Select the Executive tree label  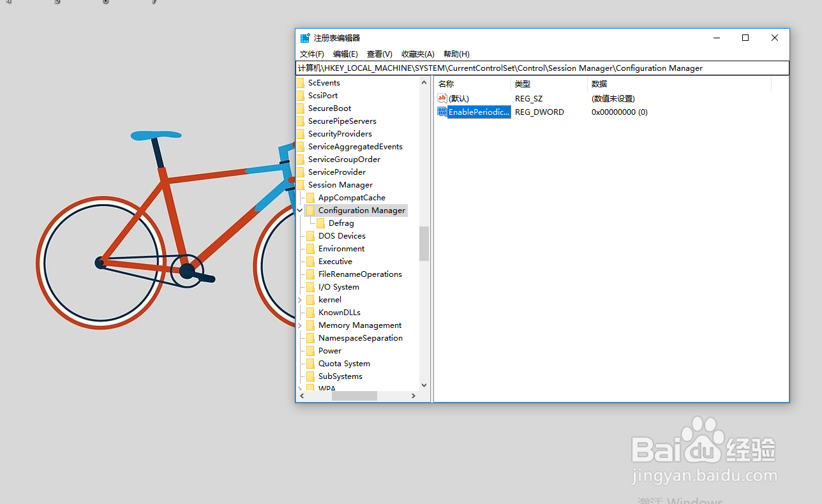[335, 262]
